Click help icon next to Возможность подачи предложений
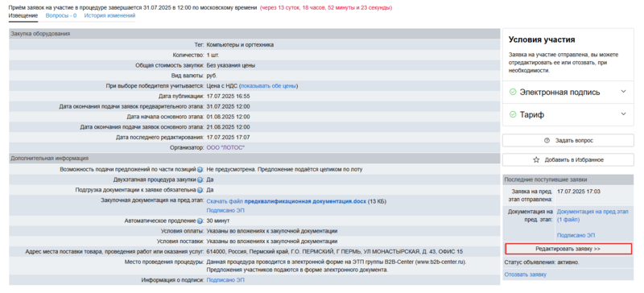Screen dimensions: 644x293 (x=200, y=169)
